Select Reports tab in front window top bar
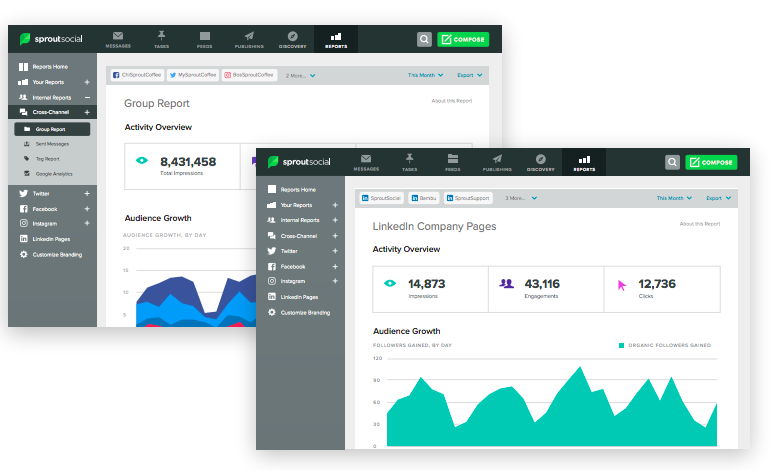Viewport: 771px width, 470px height. coord(584,162)
